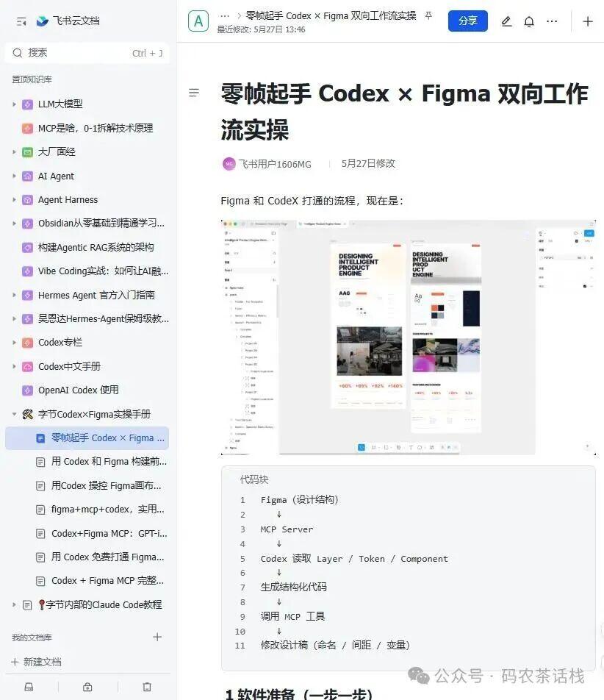Image resolution: width=604 pixels, height=700 pixels.
Task: Expand the Codex中文手册 knowledge base
Action: (14, 366)
